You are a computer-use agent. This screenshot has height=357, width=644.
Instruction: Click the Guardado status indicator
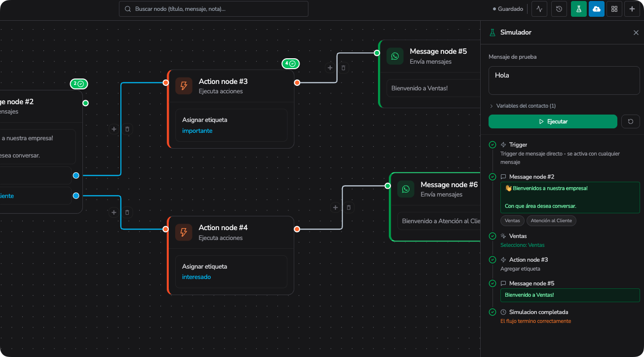508,9
